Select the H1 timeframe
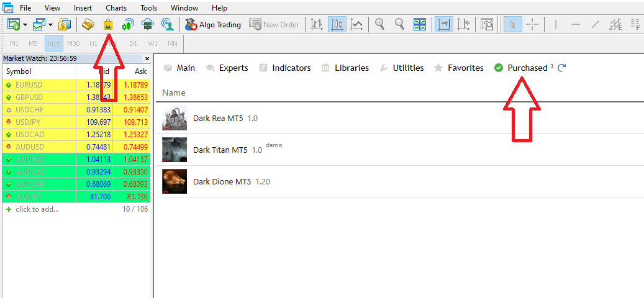The height and width of the screenshot is (298, 644). [93, 43]
